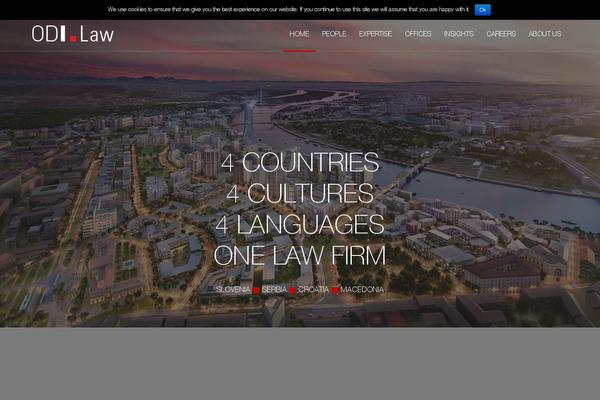Click the 'ONE LAW FIRM' headline text

[300, 255]
